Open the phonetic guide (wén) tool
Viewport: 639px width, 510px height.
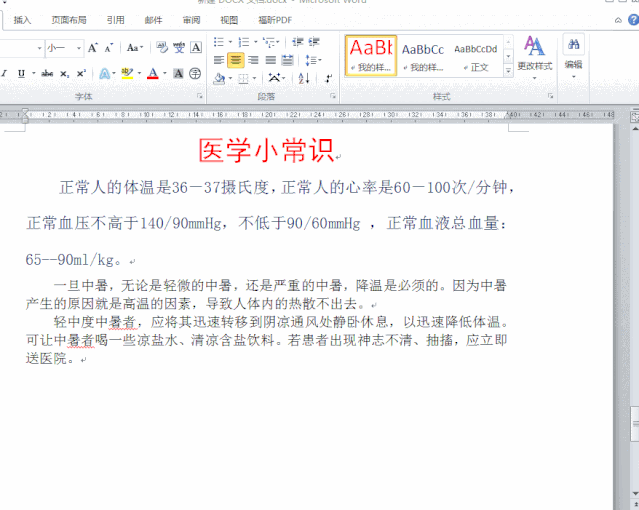pyautogui.click(x=179, y=48)
